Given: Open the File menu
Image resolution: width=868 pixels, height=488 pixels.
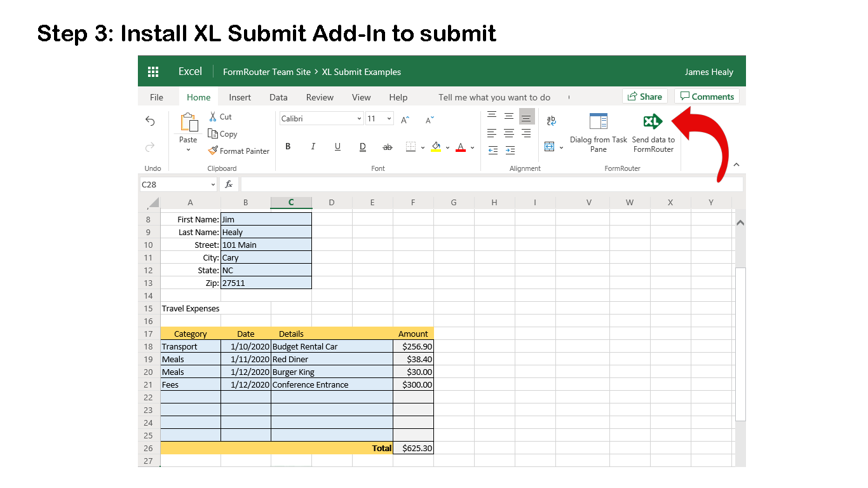Looking at the screenshot, I should 156,97.
